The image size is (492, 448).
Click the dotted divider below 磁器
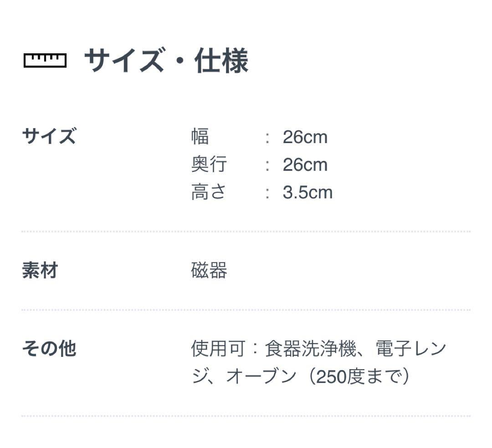pyautogui.click(x=246, y=310)
